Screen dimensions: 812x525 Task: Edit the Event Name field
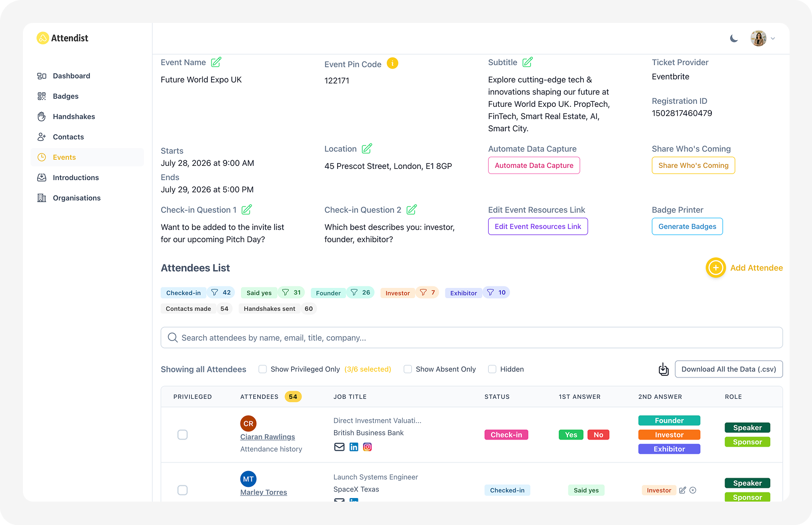coord(216,62)
